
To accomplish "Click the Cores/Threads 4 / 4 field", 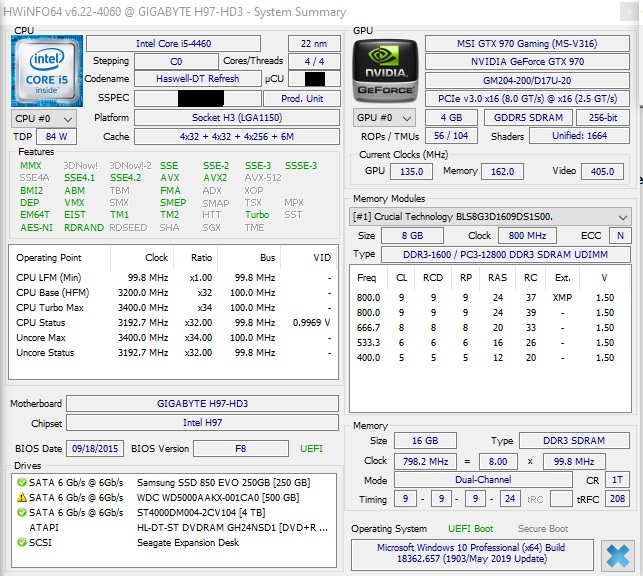I will [x=314, y=61].
